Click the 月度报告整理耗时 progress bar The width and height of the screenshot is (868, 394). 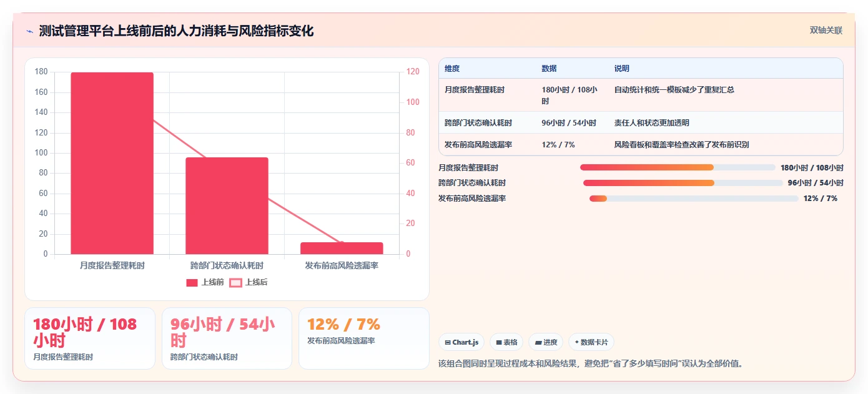pos(678,167)
